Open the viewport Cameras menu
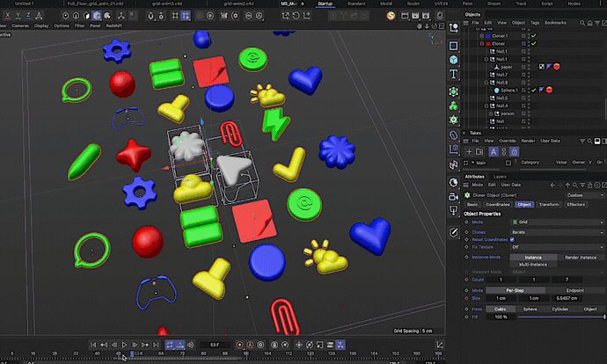 pos(20,25)
